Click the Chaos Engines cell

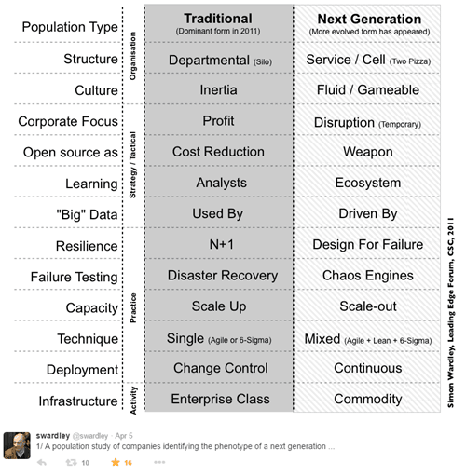coord(368,276)
